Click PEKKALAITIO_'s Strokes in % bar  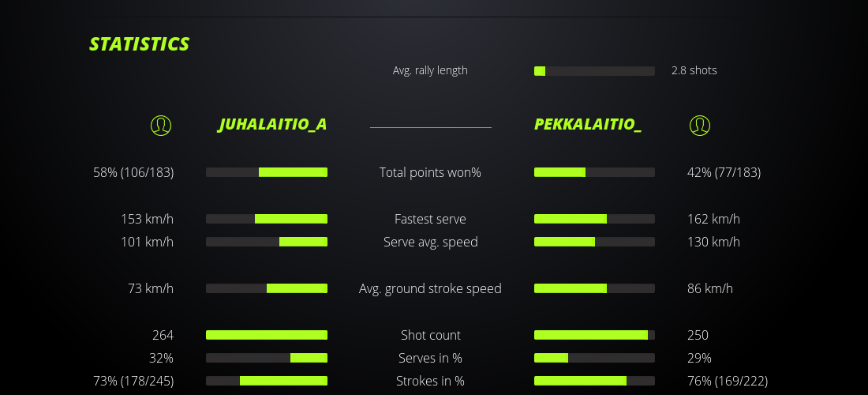[x=594, y=381]
